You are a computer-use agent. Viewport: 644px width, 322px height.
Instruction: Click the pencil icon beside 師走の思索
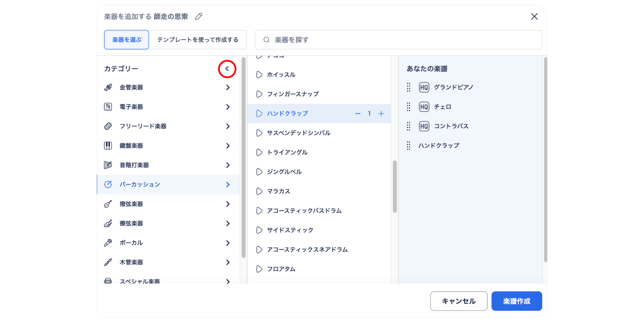point(198,16)
